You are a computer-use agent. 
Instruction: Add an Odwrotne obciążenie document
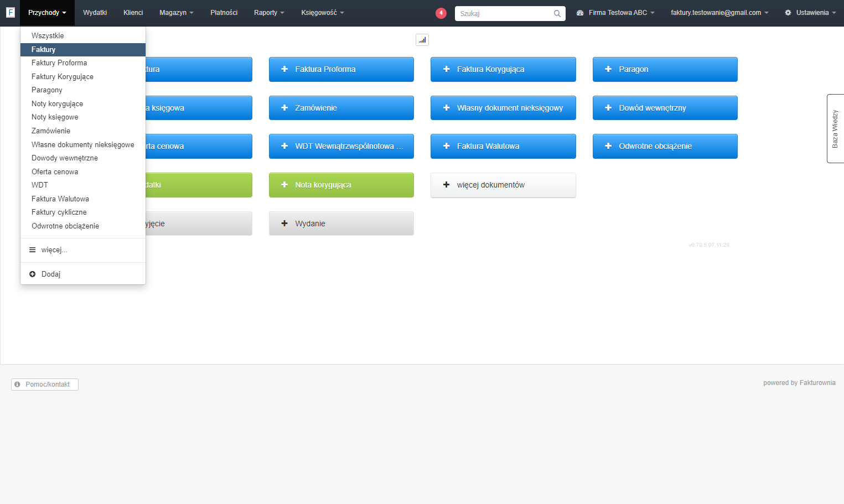click(665, 146)
